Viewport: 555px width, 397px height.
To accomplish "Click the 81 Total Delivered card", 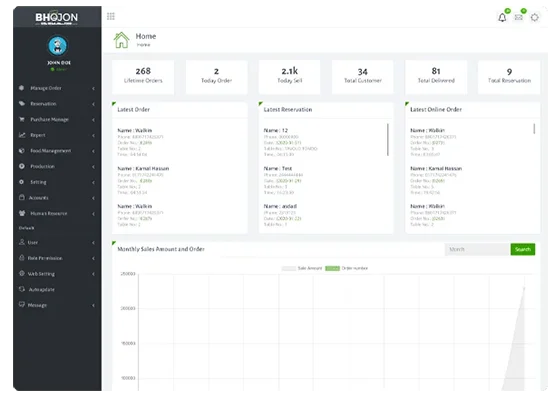I will pyautogui.click(x=436, y=77).
